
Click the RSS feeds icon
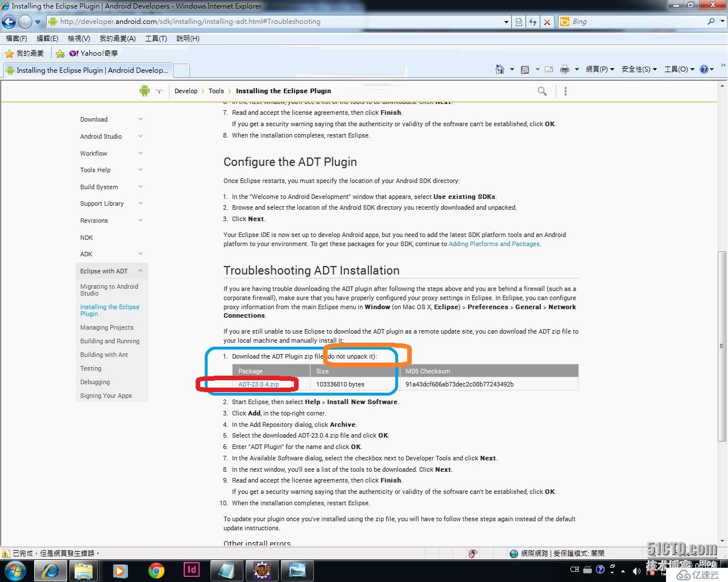click(x=525, y=69)
